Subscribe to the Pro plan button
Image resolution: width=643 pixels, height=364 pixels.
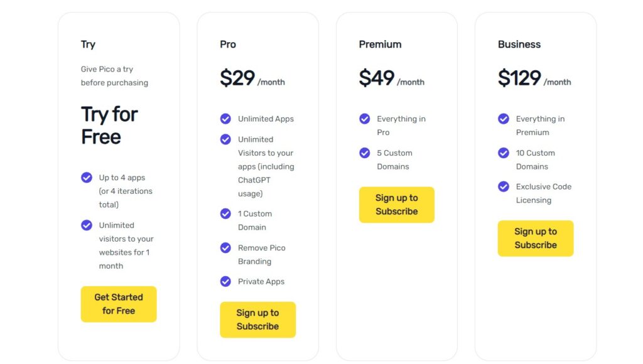tap(257, 319)
